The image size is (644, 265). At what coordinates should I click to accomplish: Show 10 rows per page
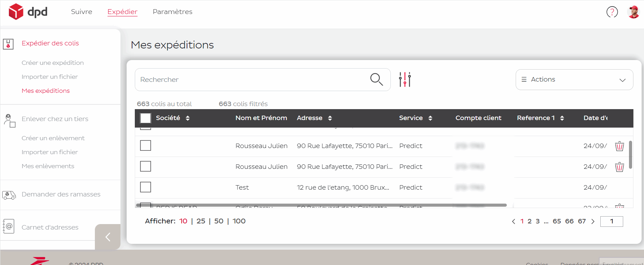click(183, 221)
